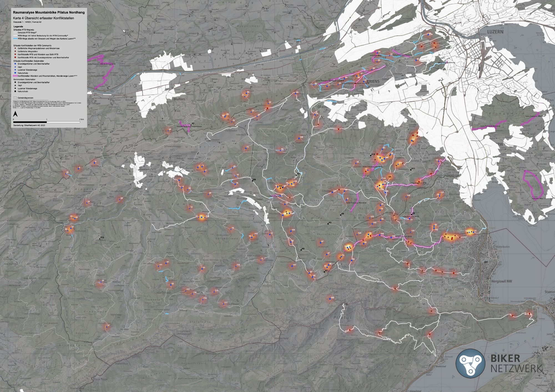Click the BikerNetzwerk chain-link logo emblem
The height and width of the screenshot is (392, 555).
[470, 363]
